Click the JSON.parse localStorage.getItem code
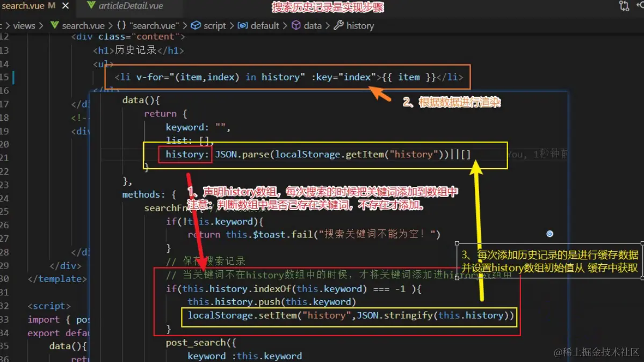This screenshot has height=362, width=644. [x=343, y=155]
